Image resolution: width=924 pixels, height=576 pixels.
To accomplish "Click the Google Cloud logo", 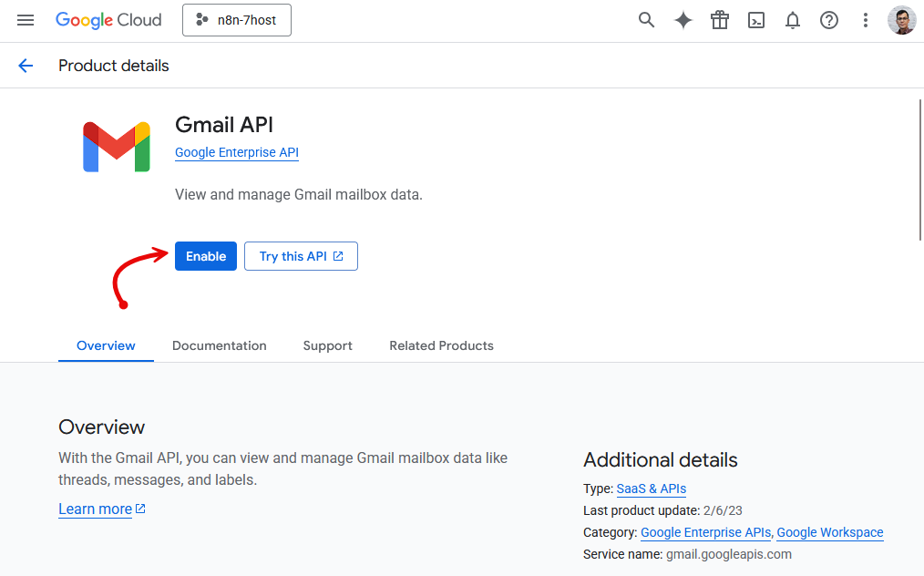I will tap(108, 20).
